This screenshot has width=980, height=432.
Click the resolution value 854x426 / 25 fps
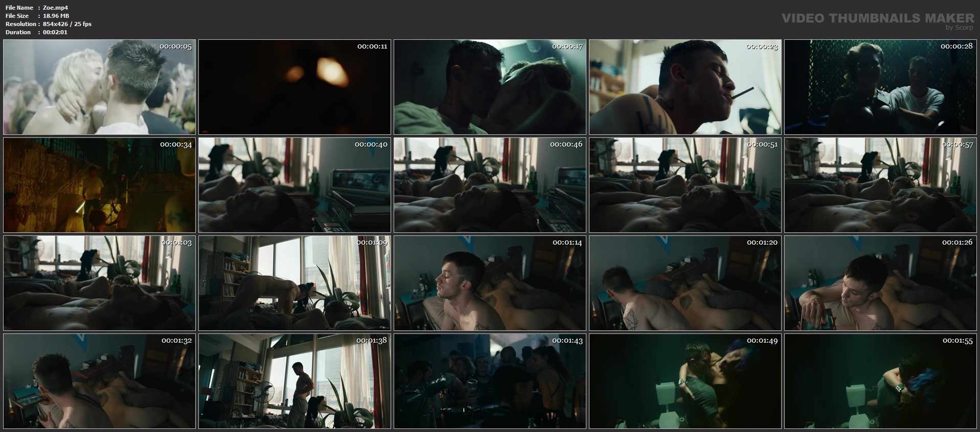tap(67, 24)
